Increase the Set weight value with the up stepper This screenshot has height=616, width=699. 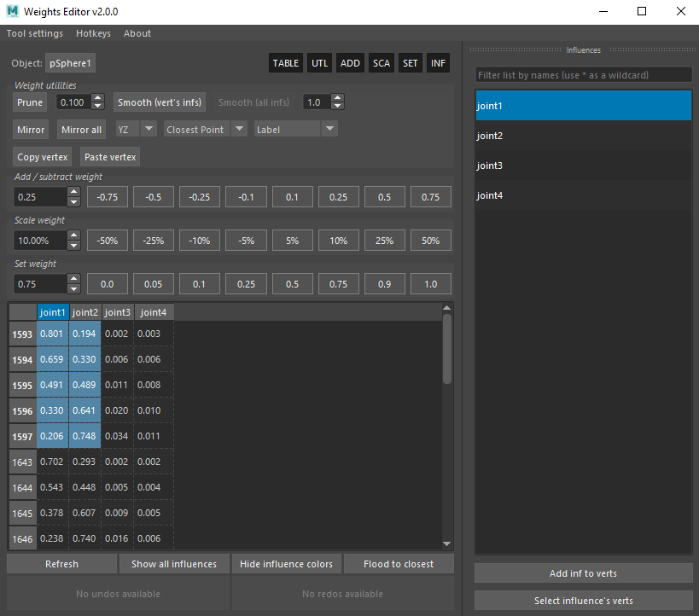pyautogui.click(x=73, y=279)
